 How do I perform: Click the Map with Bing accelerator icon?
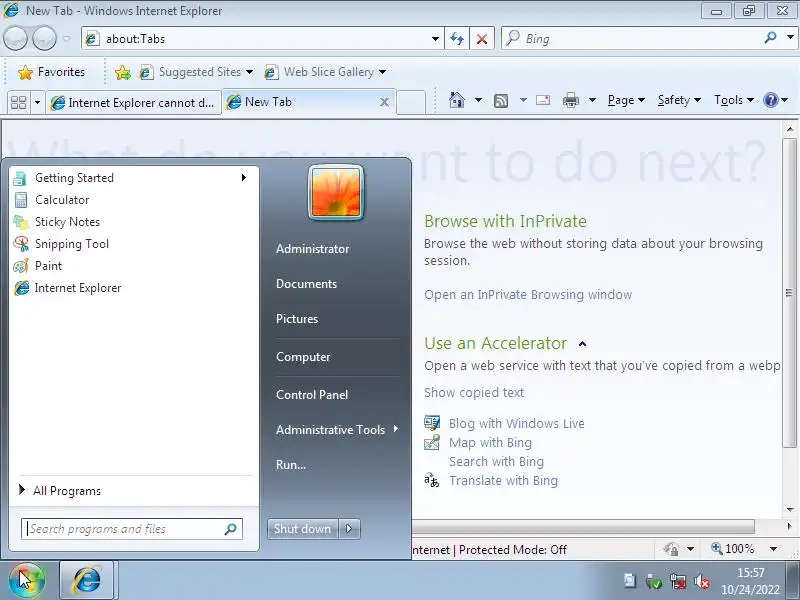point(432,442)
